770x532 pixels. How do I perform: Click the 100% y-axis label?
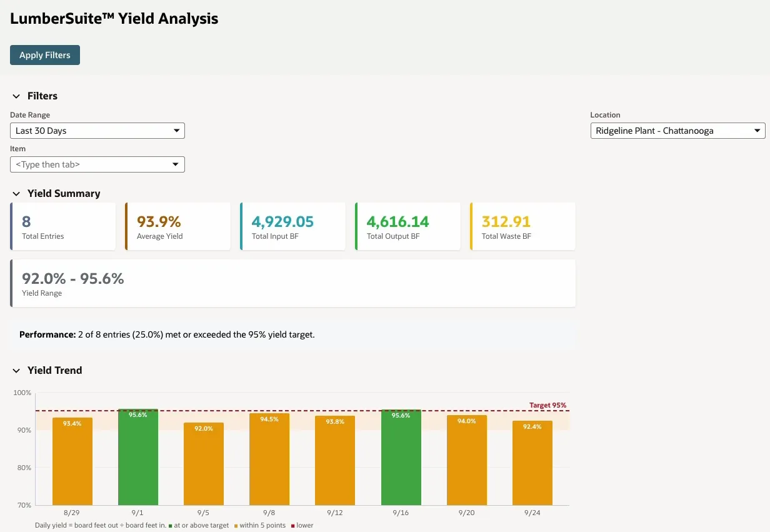[22, 393]
